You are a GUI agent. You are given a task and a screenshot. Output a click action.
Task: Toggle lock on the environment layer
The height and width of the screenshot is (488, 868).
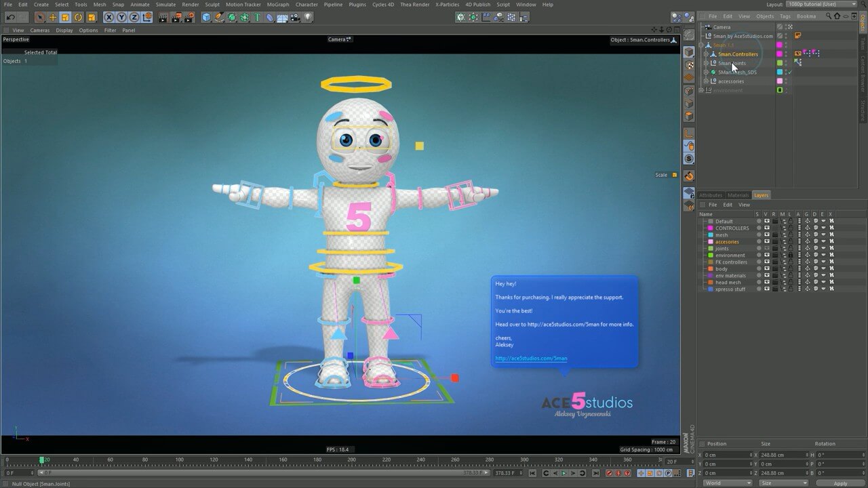(x=791, y=256)
